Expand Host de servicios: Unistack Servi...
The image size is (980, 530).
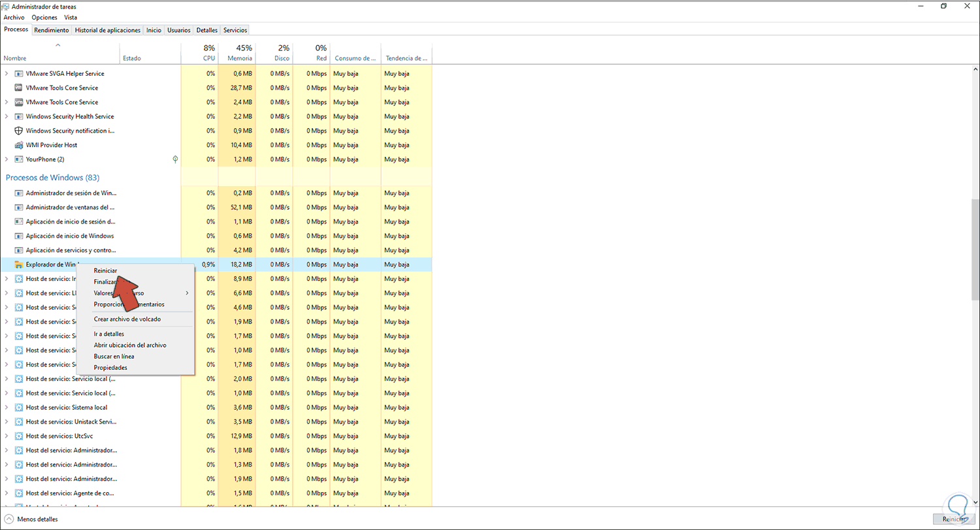coord(7,422)
